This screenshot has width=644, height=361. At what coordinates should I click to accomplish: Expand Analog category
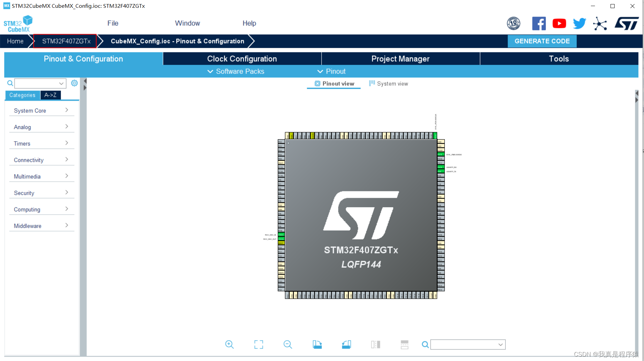coord(42,127)
